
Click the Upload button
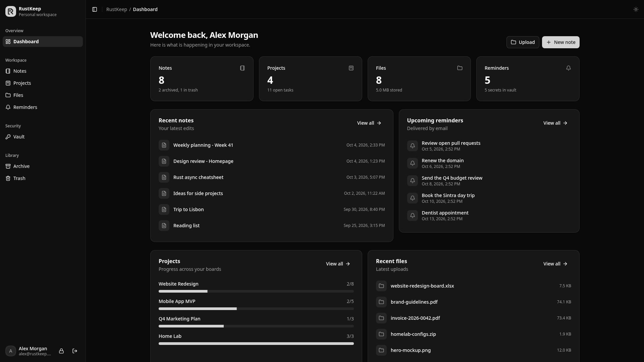point(523,42)
